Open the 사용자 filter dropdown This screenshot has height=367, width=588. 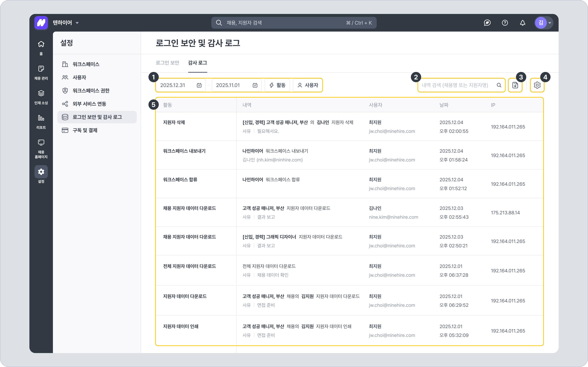point(308,85)
